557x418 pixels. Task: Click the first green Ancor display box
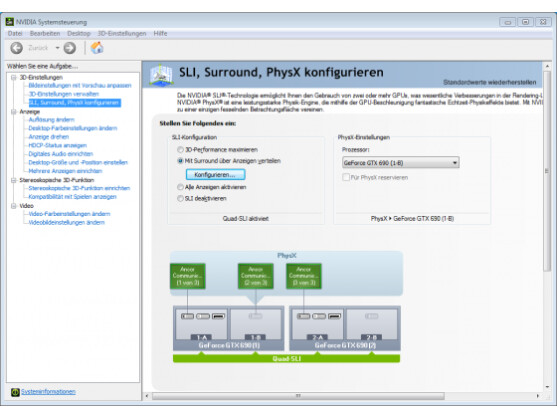click(x=188, y=276)
